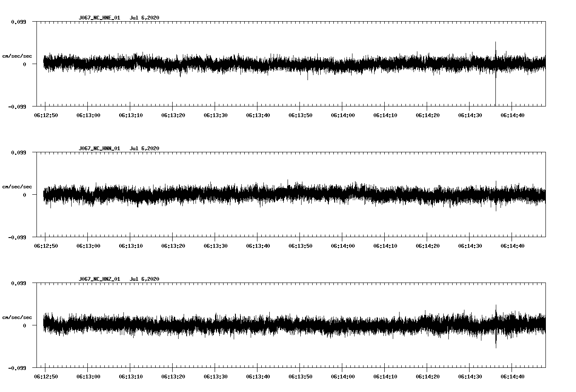Click the -0.099 lower limit of HNE axis
The width and height of the screenshot is (576, 392).
17,107
